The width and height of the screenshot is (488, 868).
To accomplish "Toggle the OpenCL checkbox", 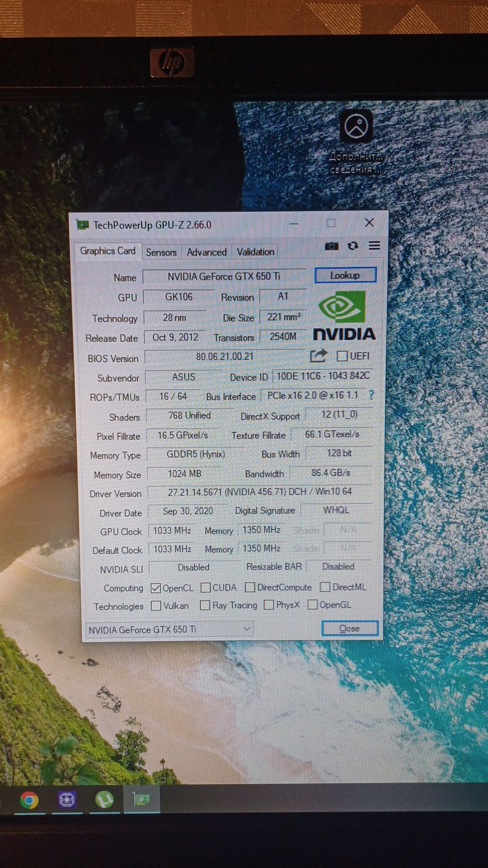I will click(x=156, y=588).
